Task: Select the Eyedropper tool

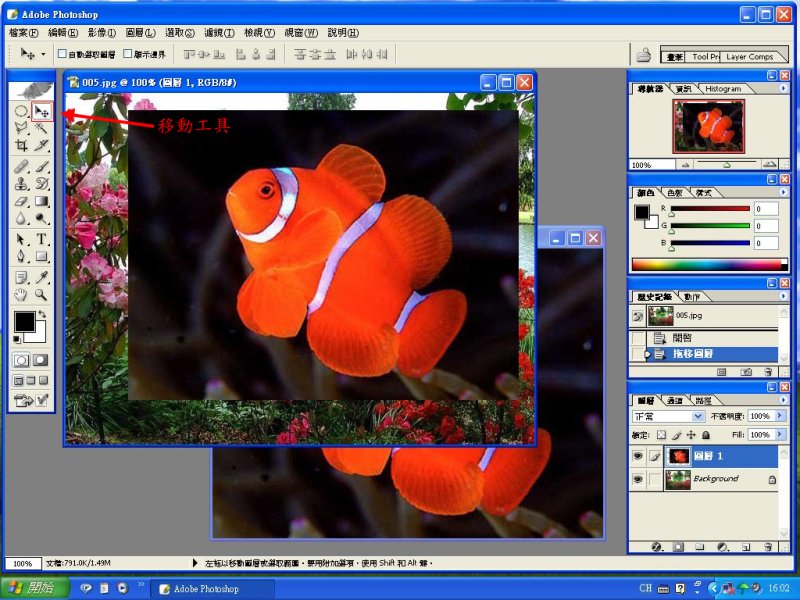Action: [42, 277]
